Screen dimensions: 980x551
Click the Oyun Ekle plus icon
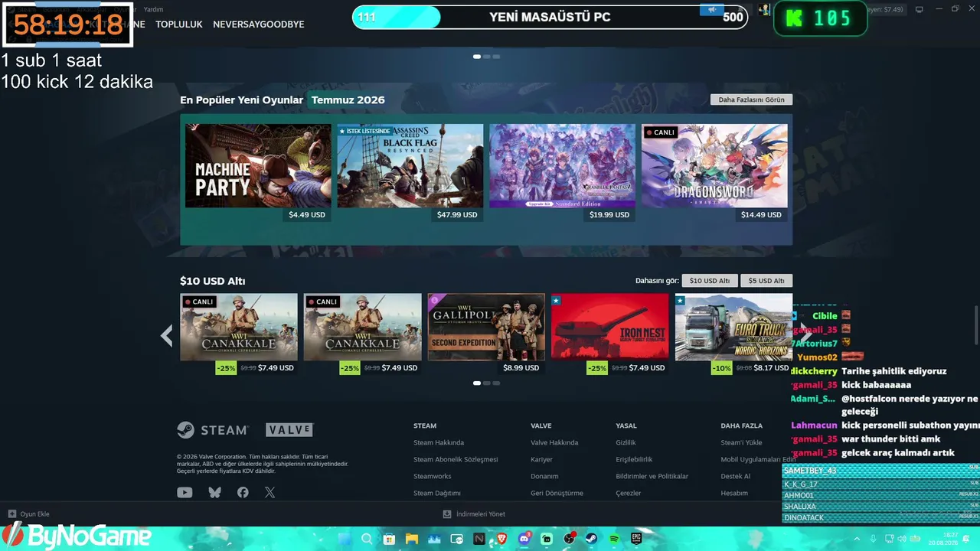pyautogui.click(x=12, y=514)
